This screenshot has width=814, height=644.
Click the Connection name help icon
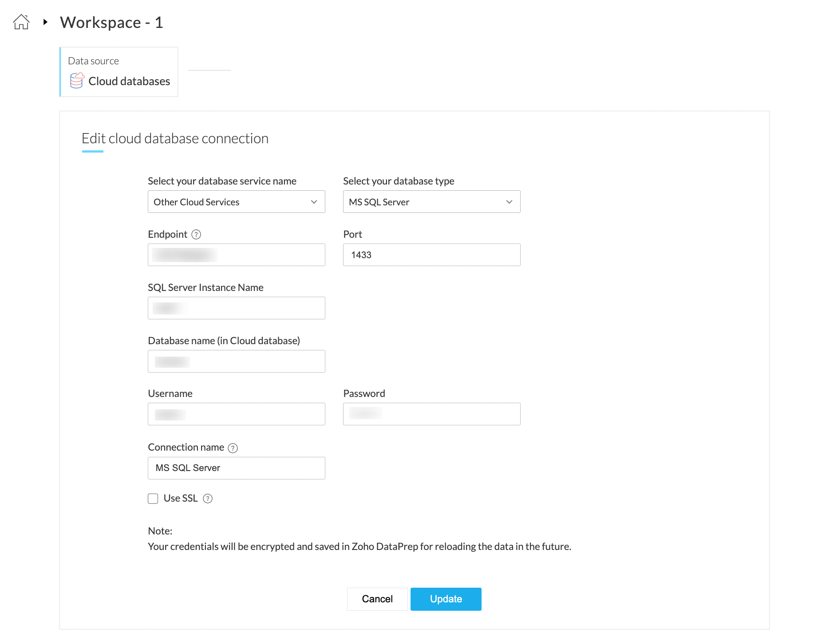233,448
